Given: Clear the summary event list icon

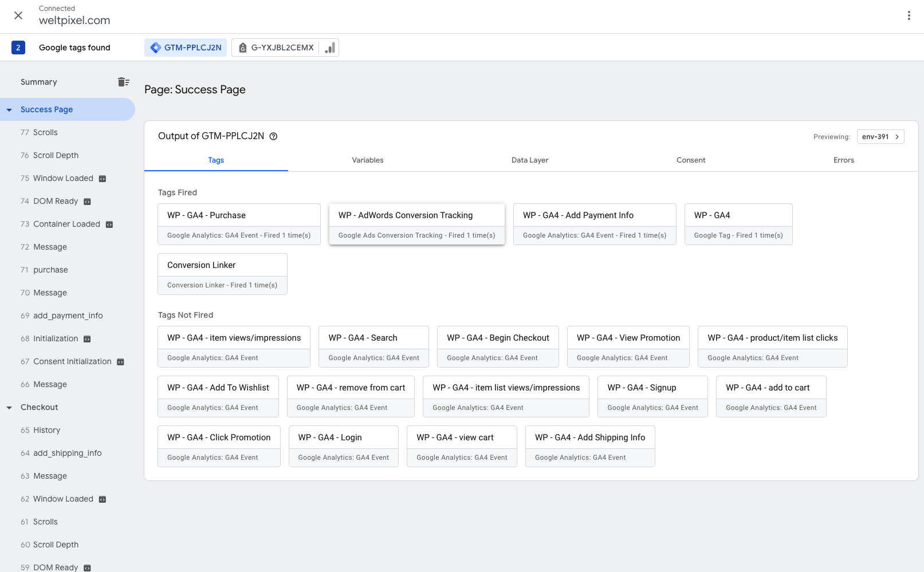Looking at the screenshot, I should 123,82.
